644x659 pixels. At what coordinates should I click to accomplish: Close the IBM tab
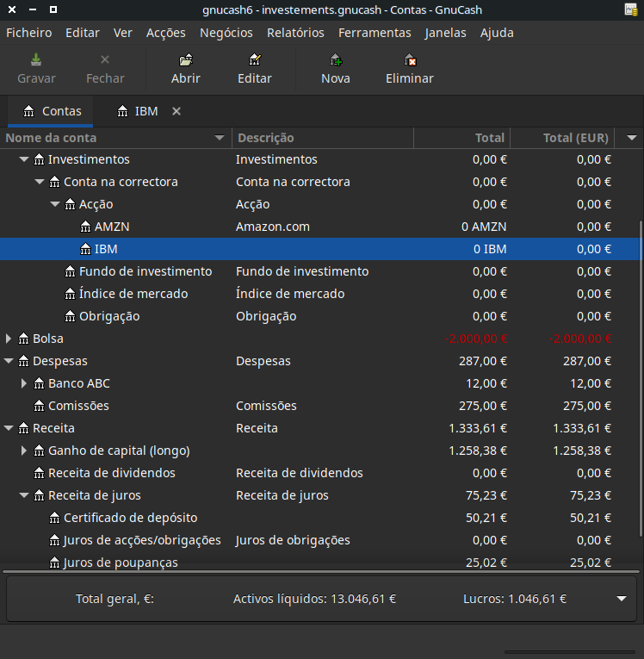tap(176, 111)
